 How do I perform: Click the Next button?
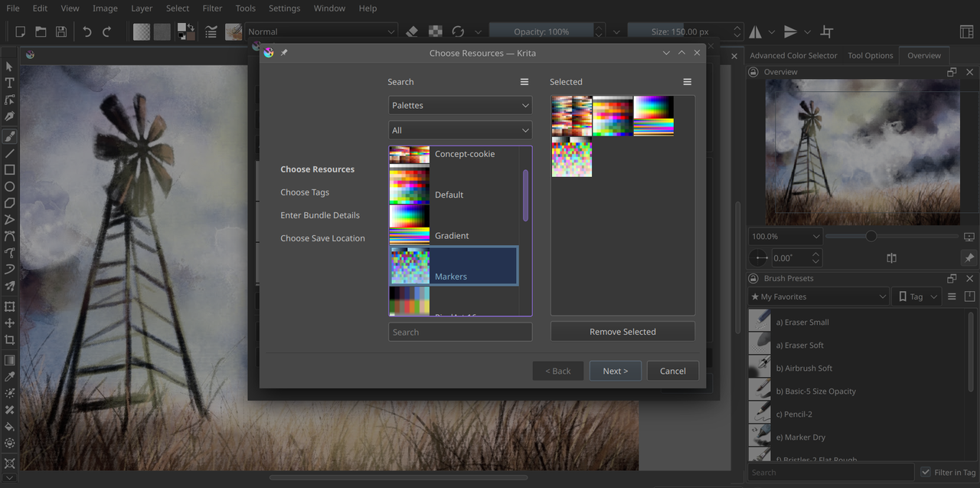tap(616, 371)
